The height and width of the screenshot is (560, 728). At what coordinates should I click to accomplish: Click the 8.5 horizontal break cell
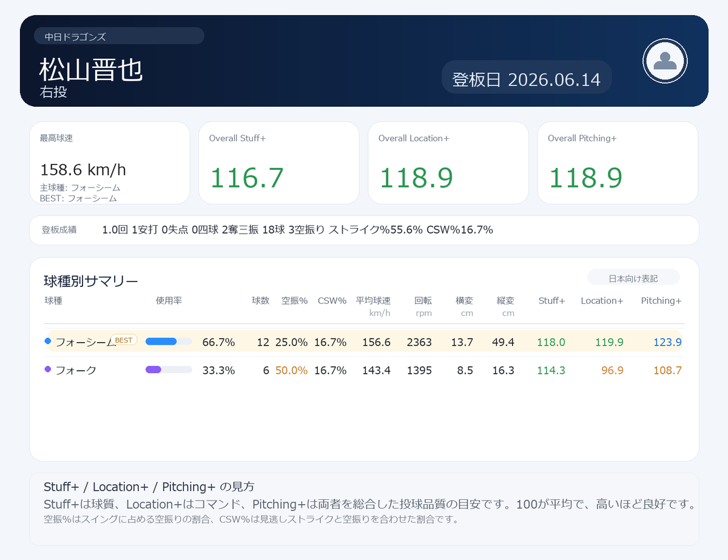pos(466,370)
